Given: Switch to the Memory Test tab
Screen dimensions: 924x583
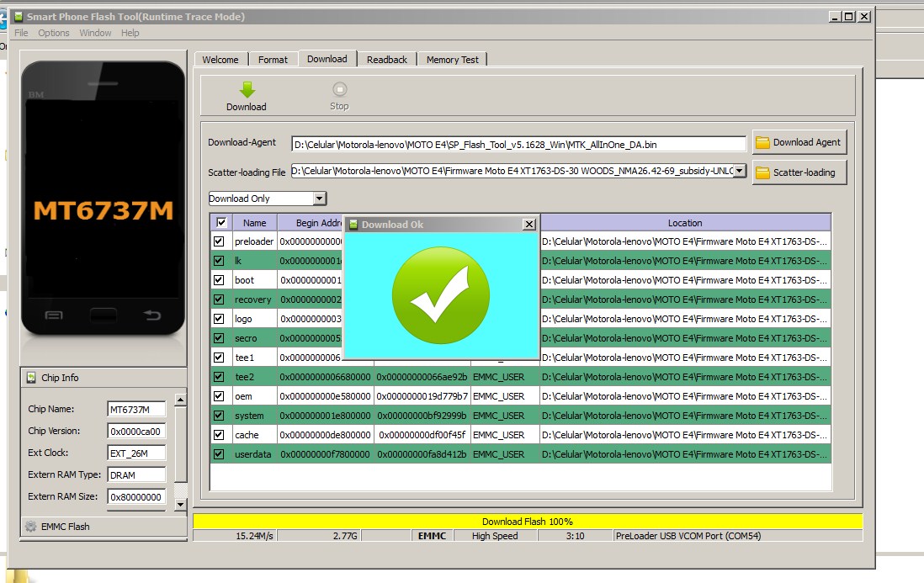Looking at the screenshot, I should 453,60.
